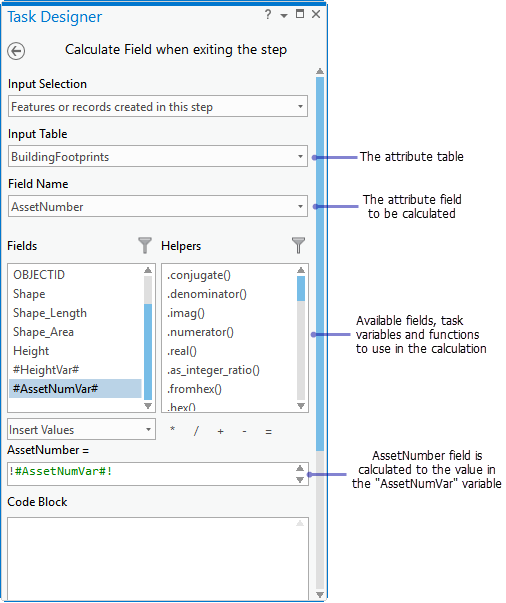Viewport: 506px width, 603px height.
Task: Click the Helpers list scrollbar down arrow
Action: tap(301, 406)
